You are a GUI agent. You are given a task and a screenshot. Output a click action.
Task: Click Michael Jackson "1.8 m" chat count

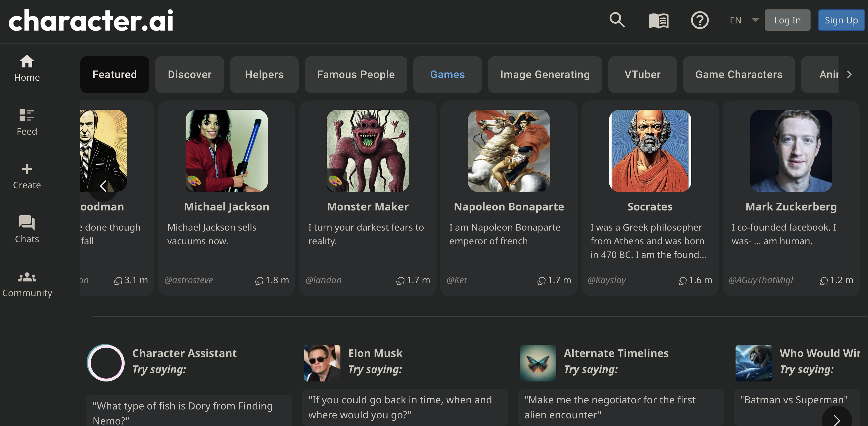pos(272,280)
